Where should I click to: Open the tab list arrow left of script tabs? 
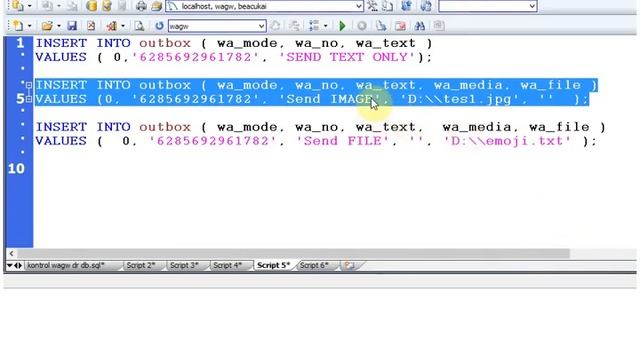click(9, 266)
